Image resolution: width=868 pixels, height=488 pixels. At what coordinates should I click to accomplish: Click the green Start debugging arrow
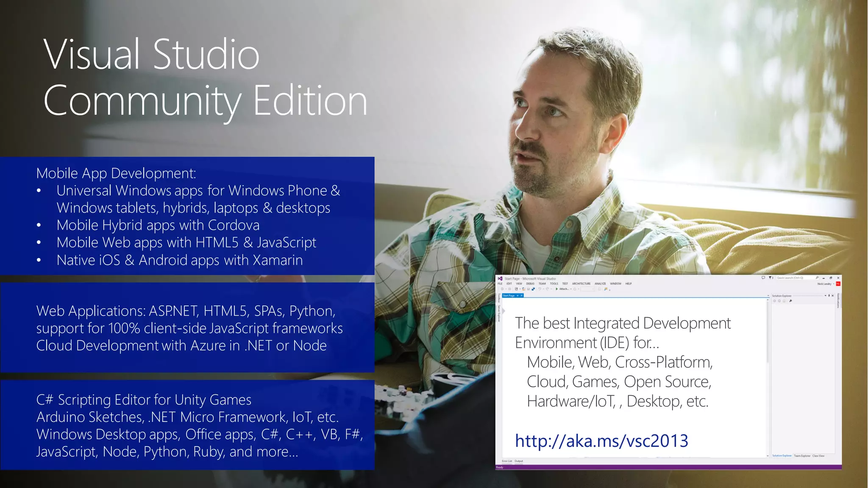pyautogui.click(x=557, y=289)
